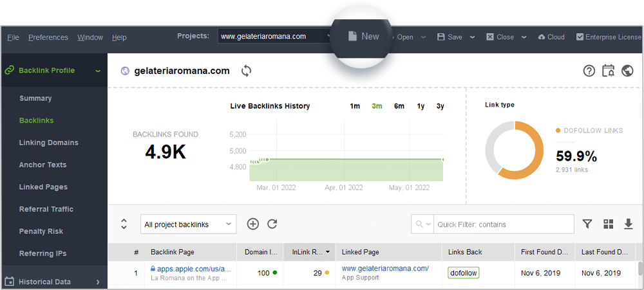Open Linking Domains in the sidebar
644x290 pixels.
click(x=48, y=143)
